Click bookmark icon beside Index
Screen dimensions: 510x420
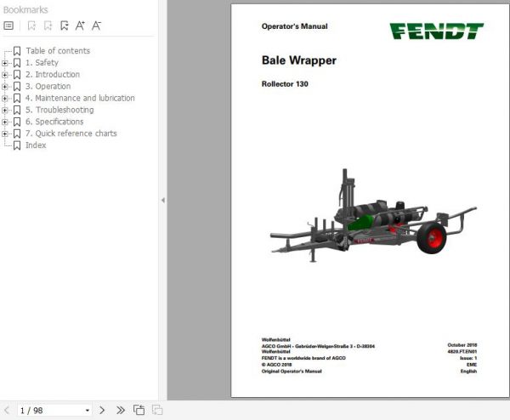tap(17, 145)
